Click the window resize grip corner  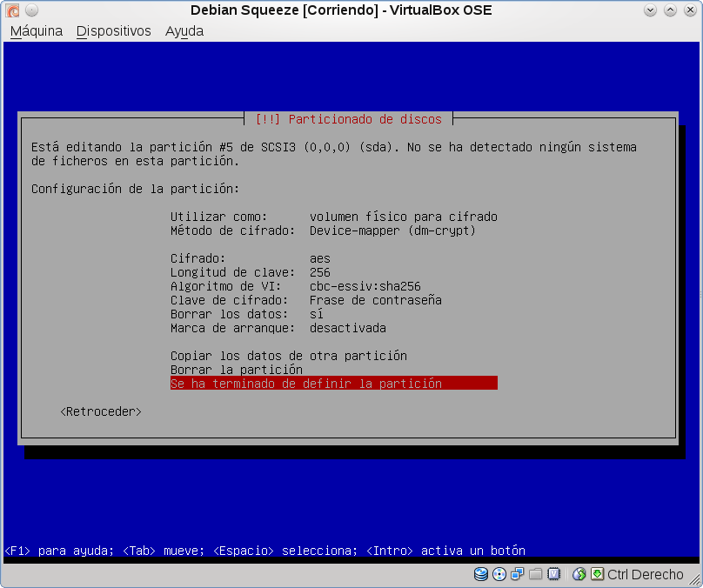coord(694,579)
